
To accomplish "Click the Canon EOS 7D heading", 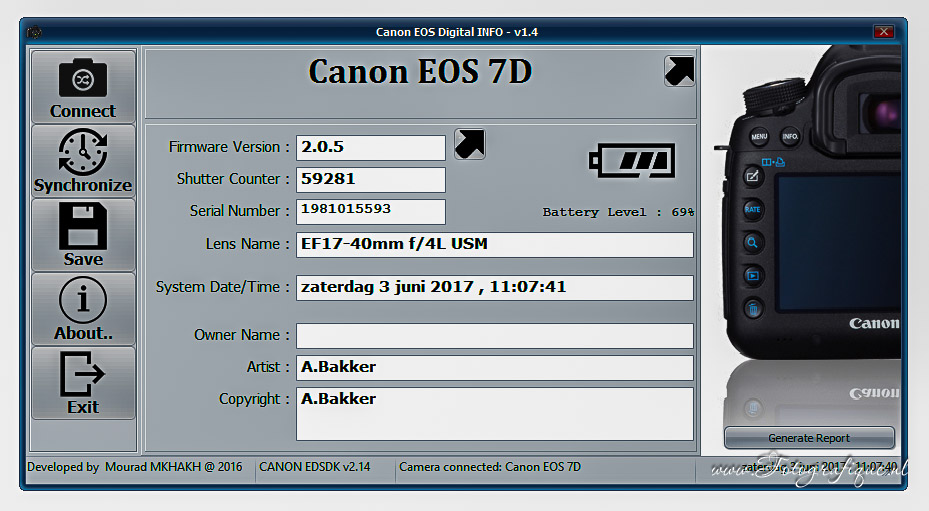I will click(x=420, y=72).
